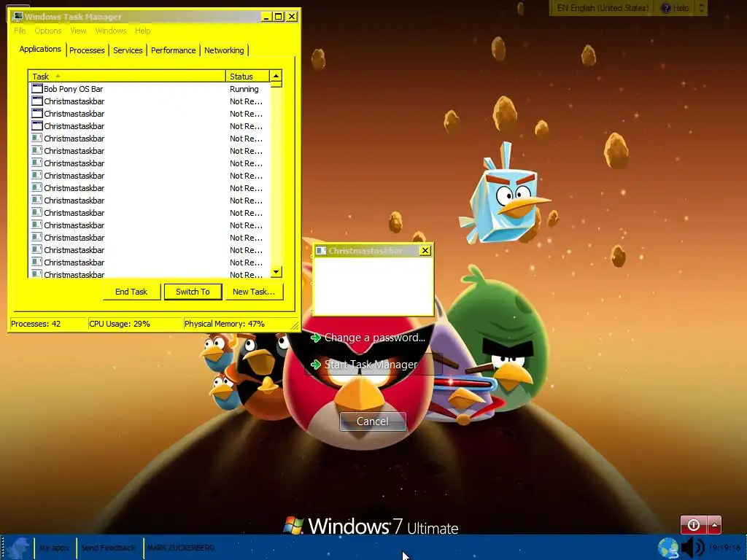Image resolution: width=747 pixels, height=560 pixels.
Task: Maximize the Windows Task Manager window
Action: click(x=279, y=17)
